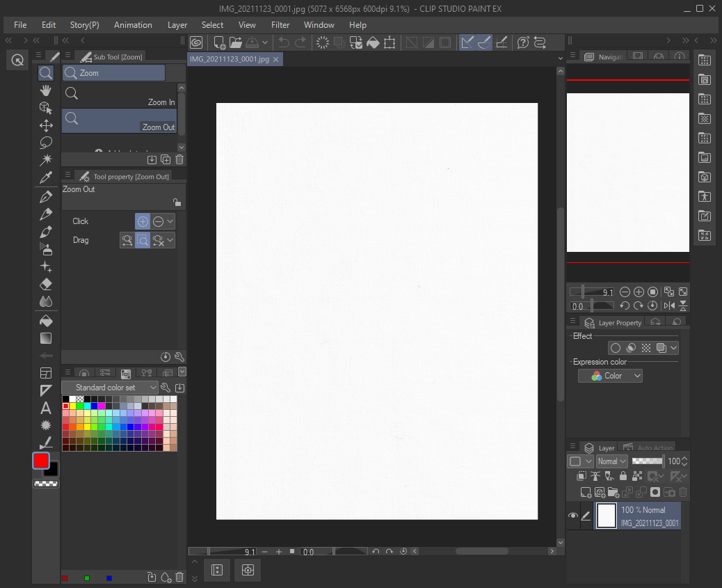722x588 pixels.
Task: Click the red foreground color swatch
Action: [41, 461]
